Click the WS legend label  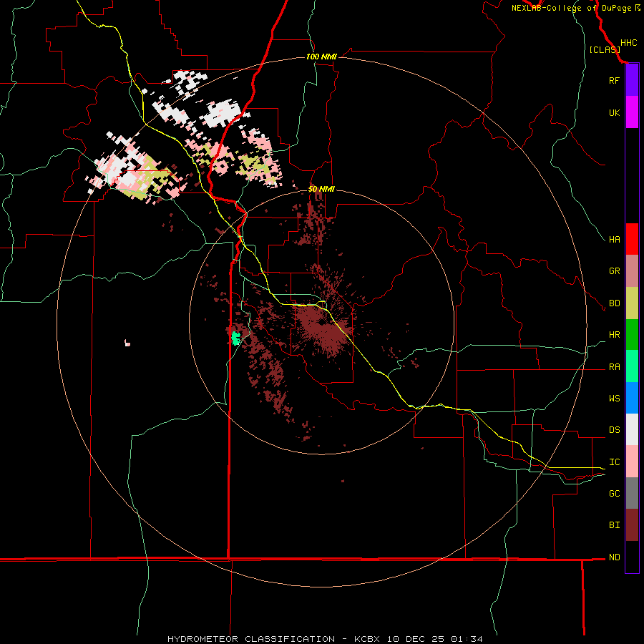[614, 399]
